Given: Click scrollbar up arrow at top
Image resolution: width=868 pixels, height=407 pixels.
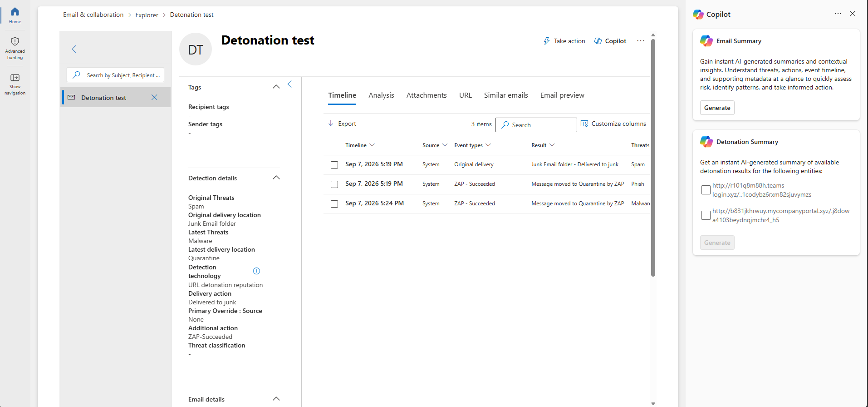Looking at the screenshot, I should (x=653, y=35).
